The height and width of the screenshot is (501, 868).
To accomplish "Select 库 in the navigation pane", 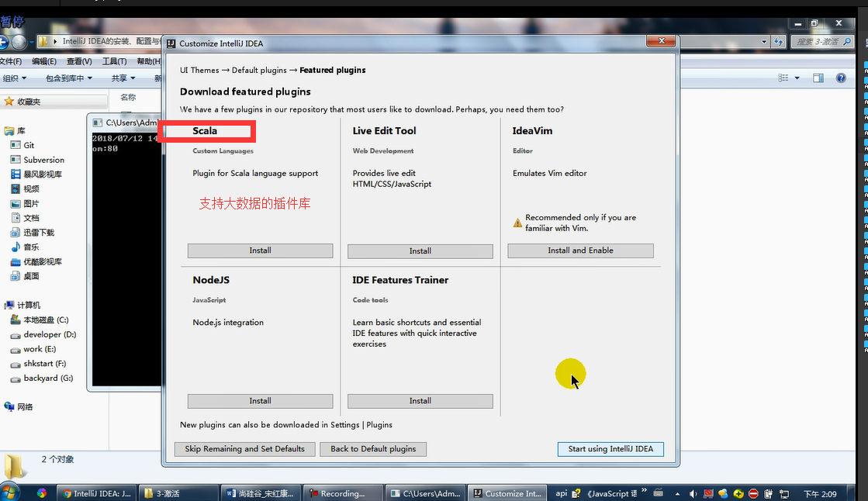I will pos(21,131).
